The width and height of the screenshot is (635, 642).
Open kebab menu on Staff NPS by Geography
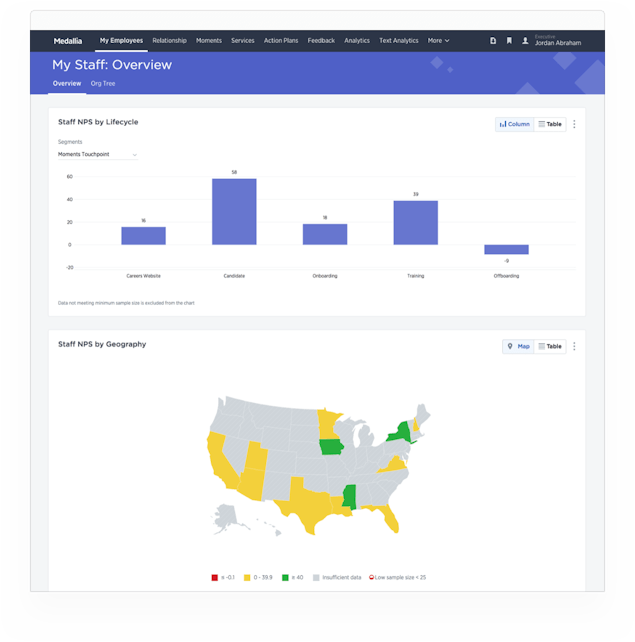[x=574, y=346]
